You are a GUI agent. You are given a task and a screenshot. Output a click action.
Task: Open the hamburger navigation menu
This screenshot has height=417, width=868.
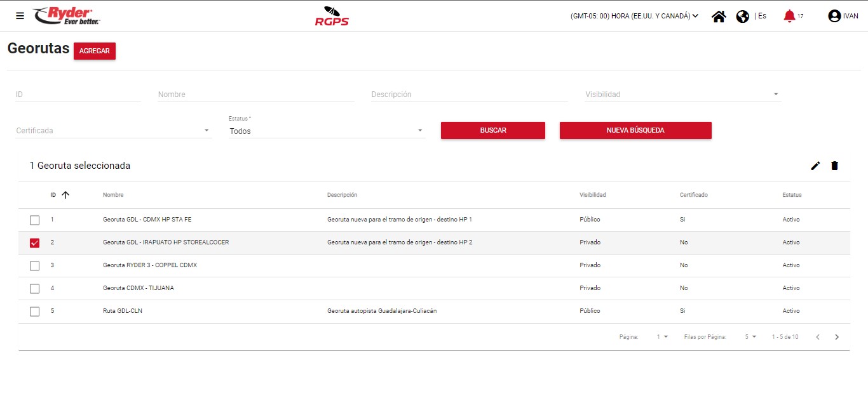(x=20, y=16)
